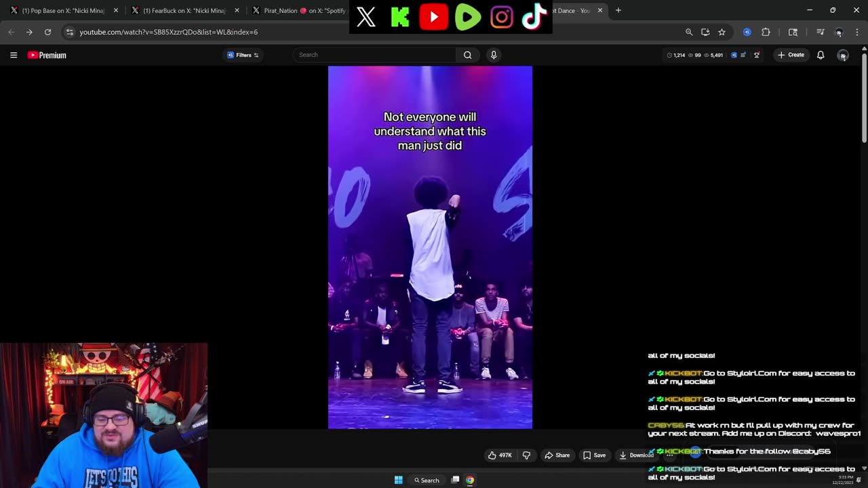The image size is (868, 488).
Task: Go forward in browser history
Action: point(29,32)
